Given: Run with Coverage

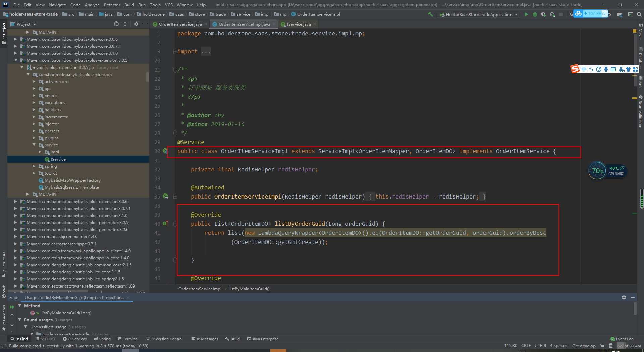Looking at the screenshot, I should tap(543, 14).
